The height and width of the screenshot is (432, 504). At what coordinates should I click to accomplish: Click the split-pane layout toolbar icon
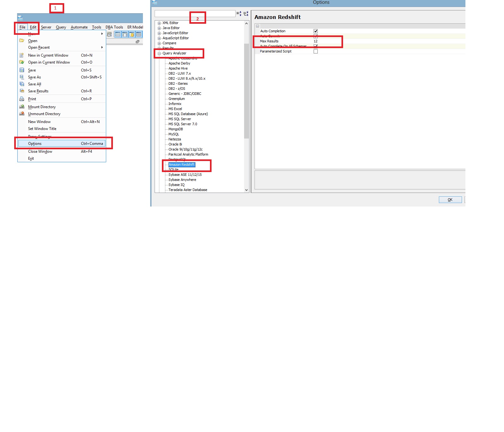coord(125,34)
